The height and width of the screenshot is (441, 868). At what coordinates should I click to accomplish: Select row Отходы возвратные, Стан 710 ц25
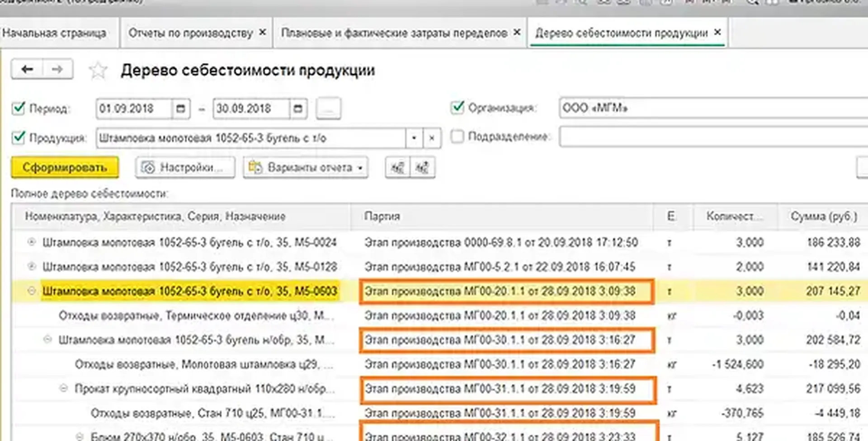213,413
